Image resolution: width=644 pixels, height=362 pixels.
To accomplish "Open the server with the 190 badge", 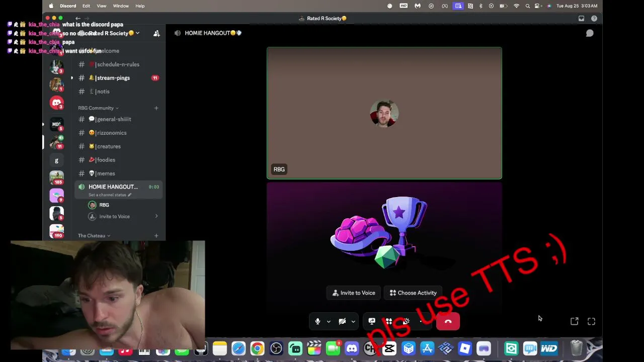I will click(56, 231).
